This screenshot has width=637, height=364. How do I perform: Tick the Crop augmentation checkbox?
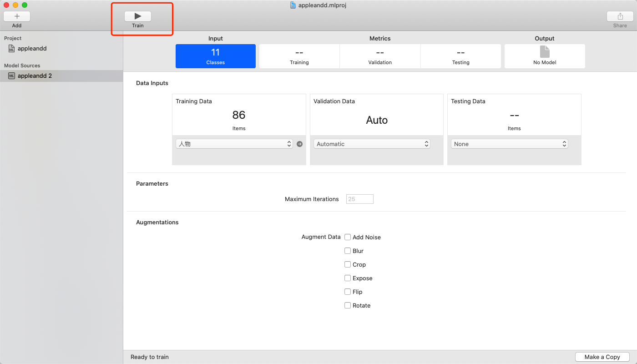click(348, 264)
